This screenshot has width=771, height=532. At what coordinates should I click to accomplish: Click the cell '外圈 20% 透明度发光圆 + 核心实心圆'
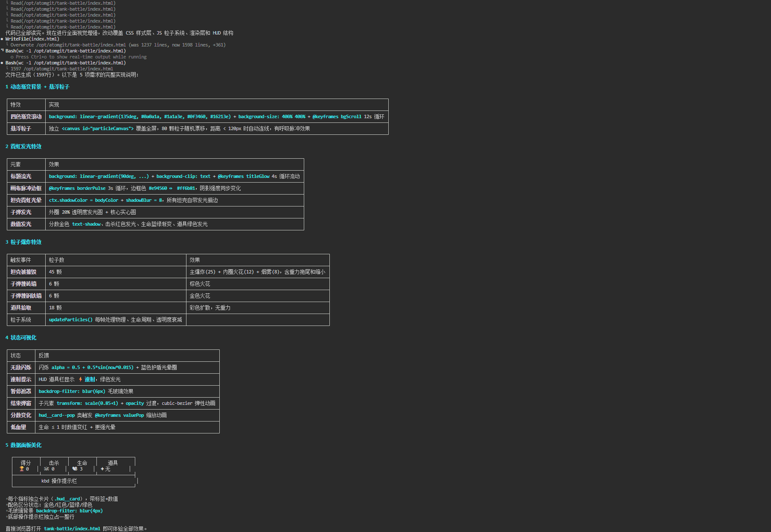(175, 212)
